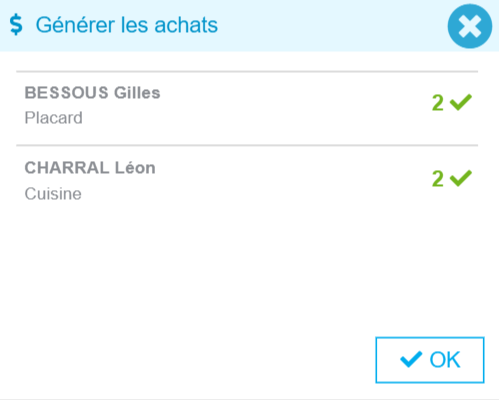Select the first list row, Placard
The image size is (499, 400).
pyautogui.click(x=247, y=108)
